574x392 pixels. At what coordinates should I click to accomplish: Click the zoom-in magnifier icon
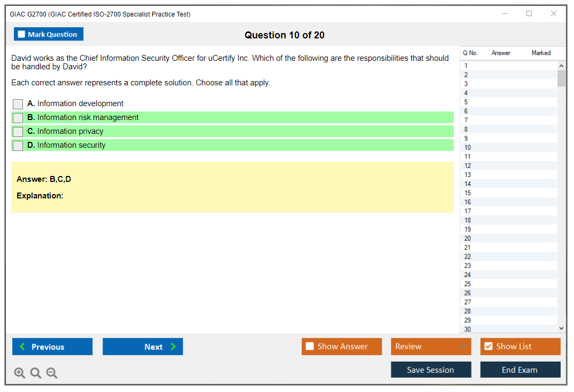(x=20, y=373)
